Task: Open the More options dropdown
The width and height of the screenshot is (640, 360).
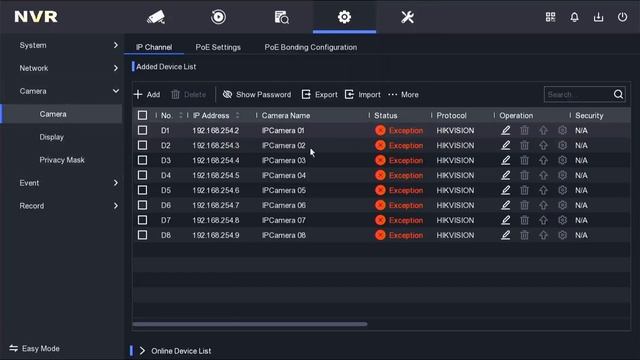Action: (x=403, y=94)
